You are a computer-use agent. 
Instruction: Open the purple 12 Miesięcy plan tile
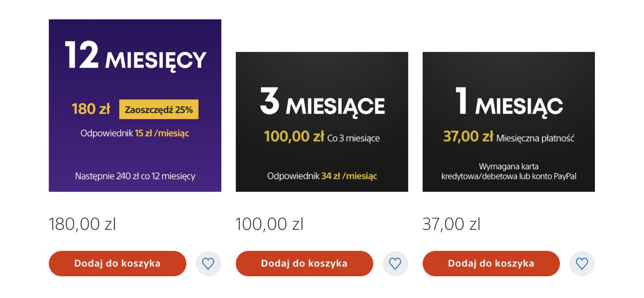(x=135, y=106)
